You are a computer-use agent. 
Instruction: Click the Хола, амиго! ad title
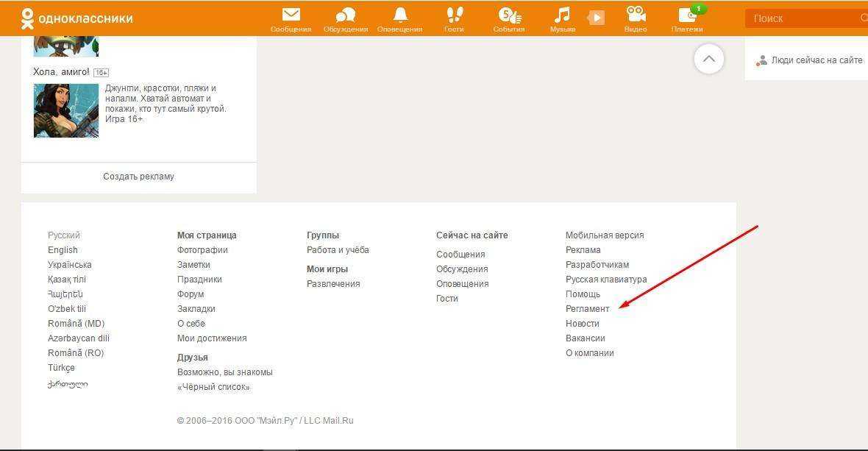(x=61, y=72)
